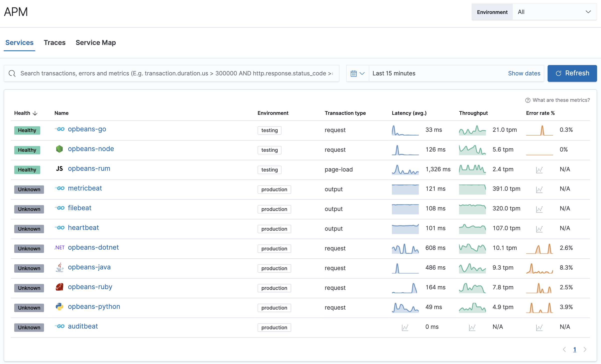Image resolution: width=601 pixels, height=364 pixels.
Task: Open the opbeans-java service details
Action: pyautogui.click(x=89, y=267)
